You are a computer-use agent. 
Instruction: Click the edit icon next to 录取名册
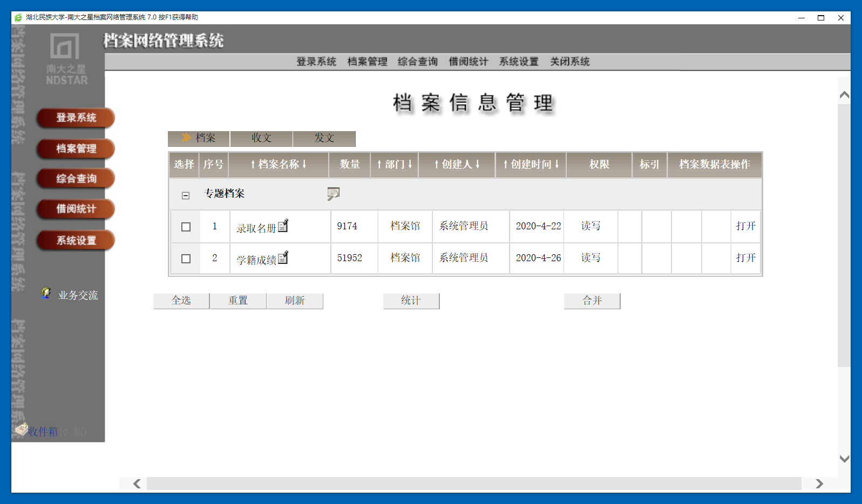pos(283,226)
